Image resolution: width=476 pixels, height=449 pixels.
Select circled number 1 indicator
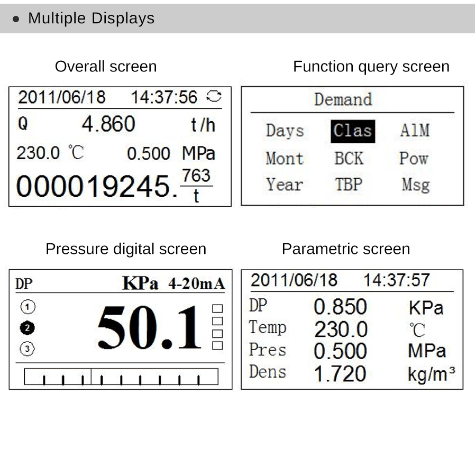tap(27, 306)
